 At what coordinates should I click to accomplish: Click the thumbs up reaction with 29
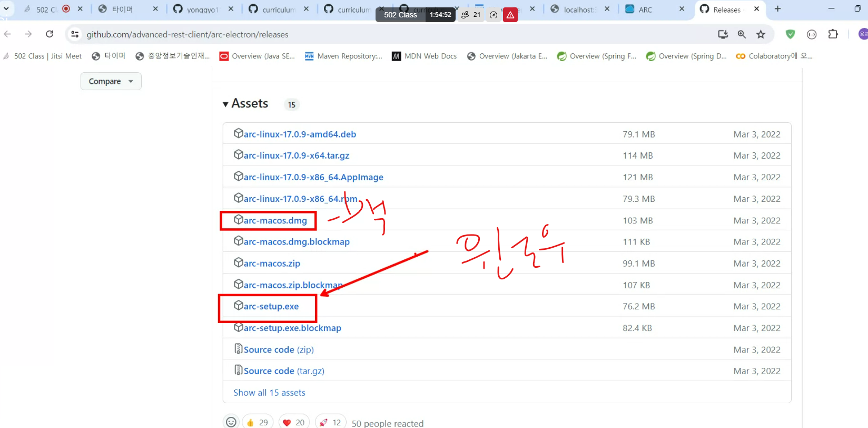coord(257,422)
